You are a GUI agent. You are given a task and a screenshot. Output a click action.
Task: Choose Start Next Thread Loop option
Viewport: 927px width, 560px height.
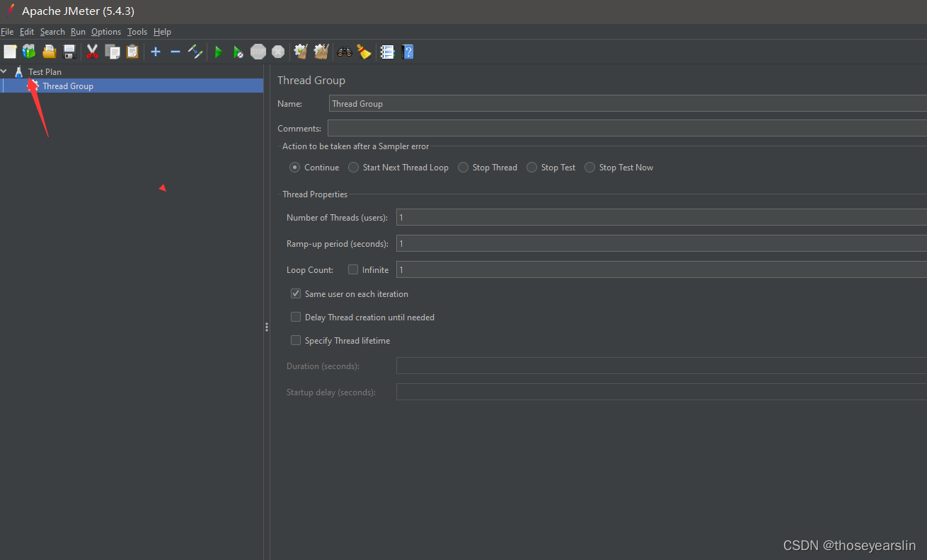[354, 168]
